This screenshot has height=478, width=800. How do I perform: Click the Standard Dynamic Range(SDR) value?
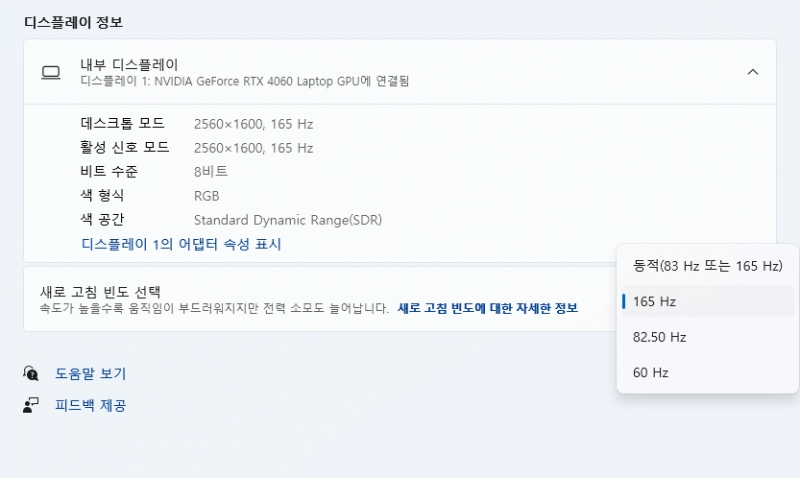288,220
